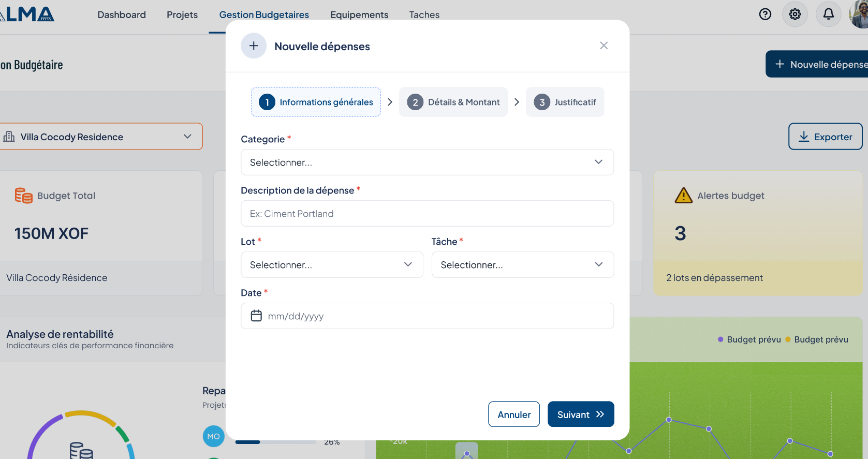The width and height of the screenshot is (868, 459).
Task: Expand the Villa Cocody Residence project selector
Action: click(98, 137)
